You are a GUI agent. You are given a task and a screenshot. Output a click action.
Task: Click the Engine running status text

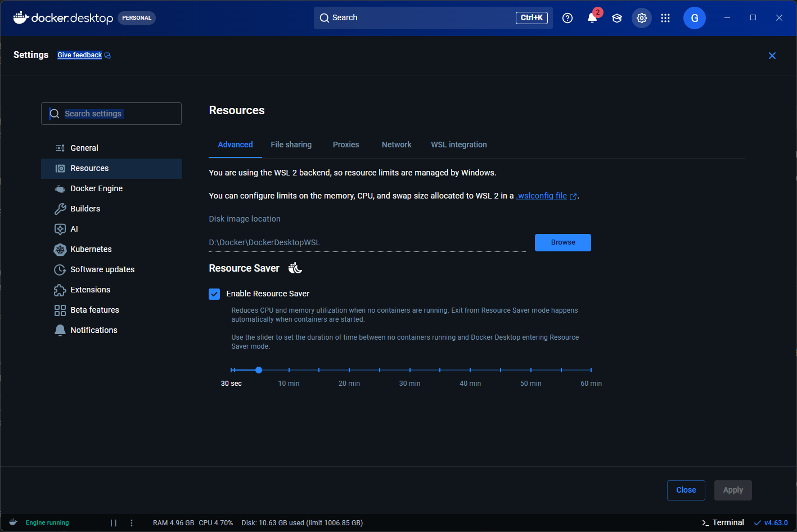[47, 523]
